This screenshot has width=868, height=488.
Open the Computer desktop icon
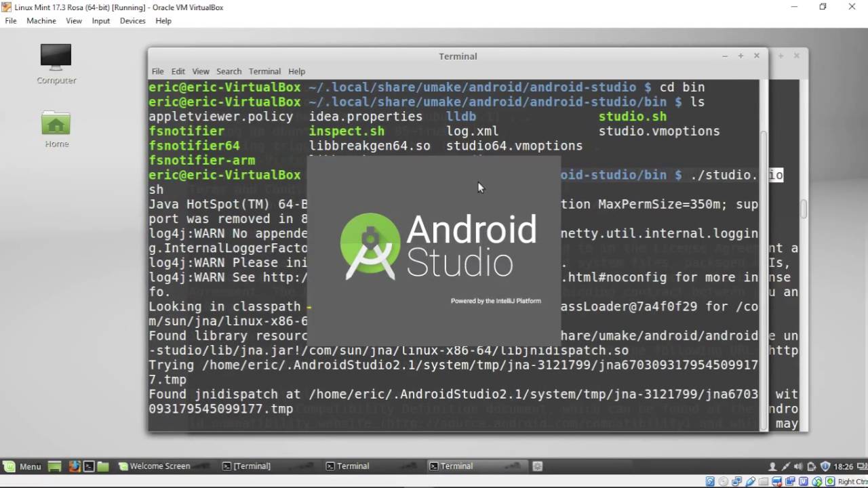tap(56, 64)
